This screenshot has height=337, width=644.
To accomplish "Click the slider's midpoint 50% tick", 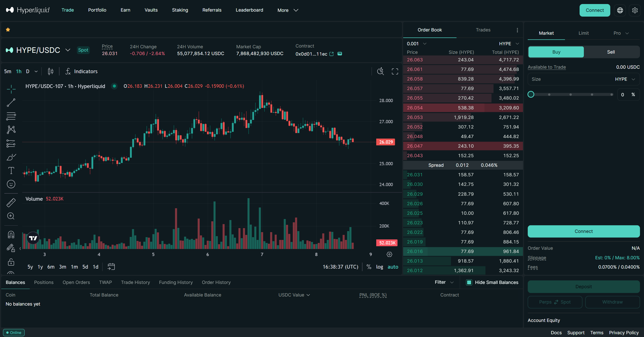I will coord(571,95).
